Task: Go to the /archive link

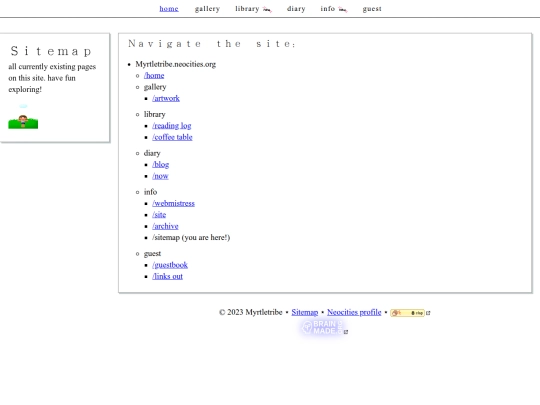Action: click(165, 226)
